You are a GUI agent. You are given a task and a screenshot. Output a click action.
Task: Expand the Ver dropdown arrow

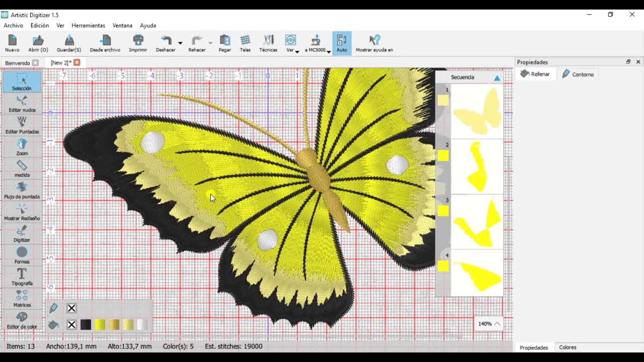coord(297,51)
